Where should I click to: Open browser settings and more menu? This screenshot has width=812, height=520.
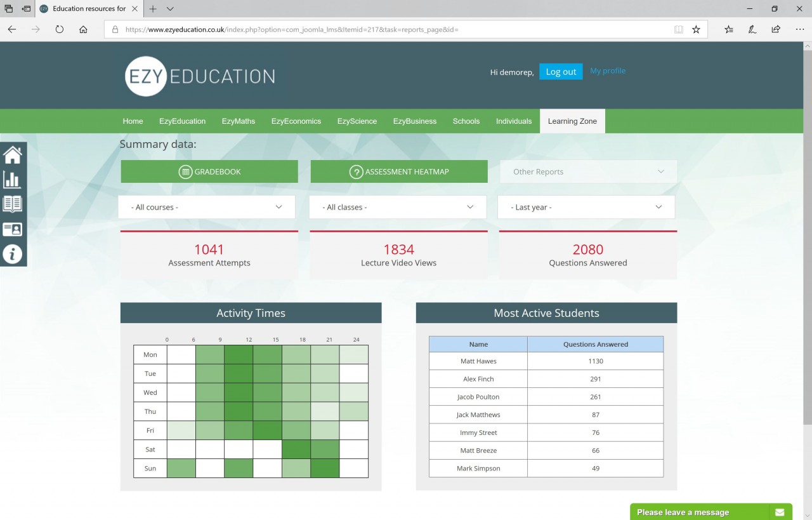tap(799, 29)
